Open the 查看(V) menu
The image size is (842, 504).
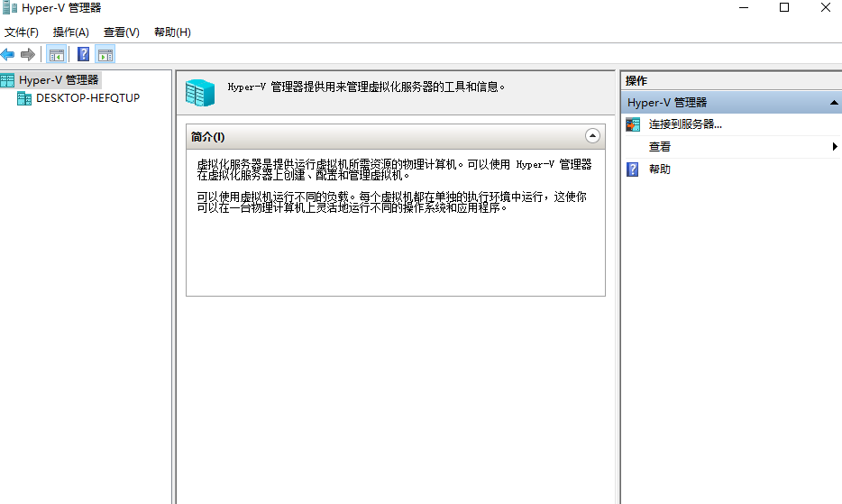pos(122,32)
